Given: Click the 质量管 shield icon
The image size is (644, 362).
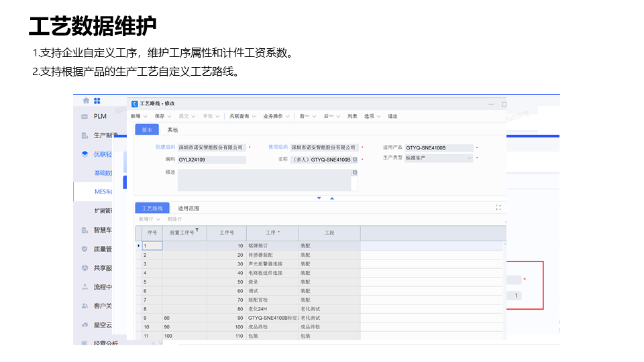Looking at the screenshot, I should coord(85,249).
